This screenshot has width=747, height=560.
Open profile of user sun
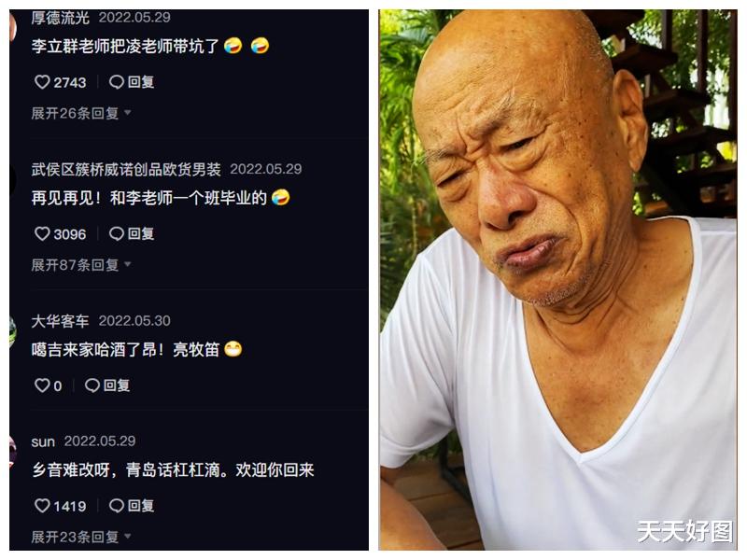(43, 441)
